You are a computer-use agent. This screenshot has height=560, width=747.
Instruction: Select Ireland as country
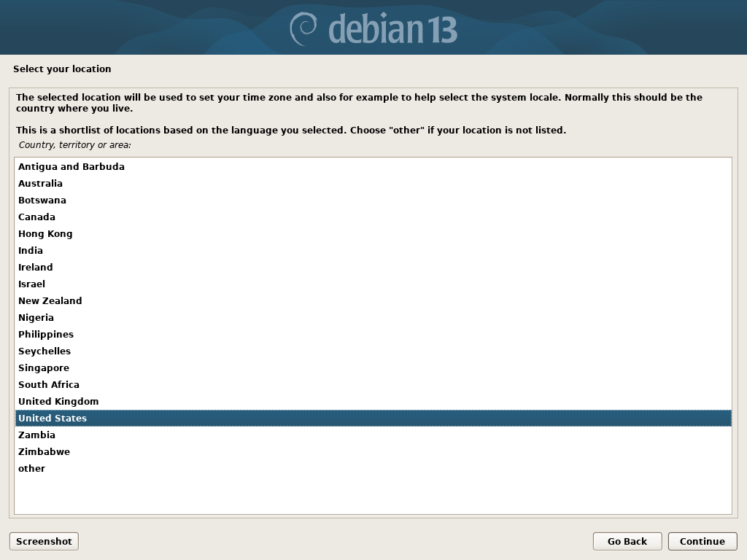point(373,267)
